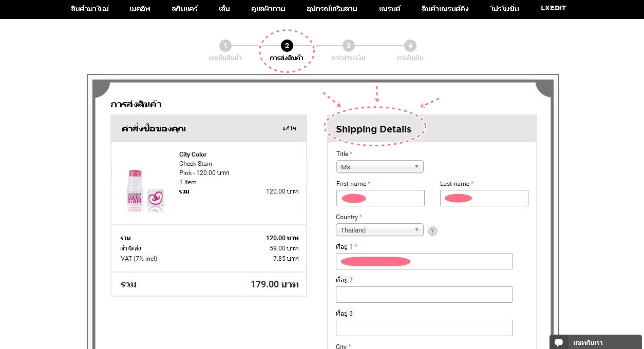The image size is (644, 349).
Task: Click the แก้ไข link to edit the order
Action: [x=289, y=128]
